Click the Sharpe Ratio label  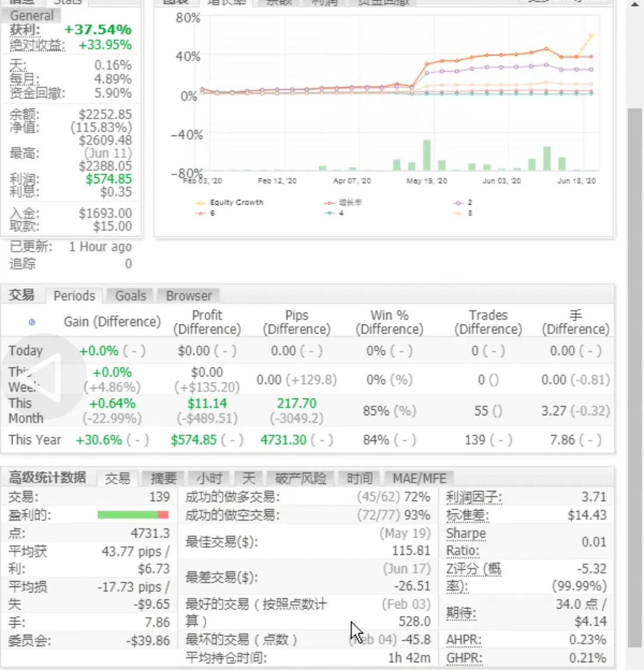point(466,542)
